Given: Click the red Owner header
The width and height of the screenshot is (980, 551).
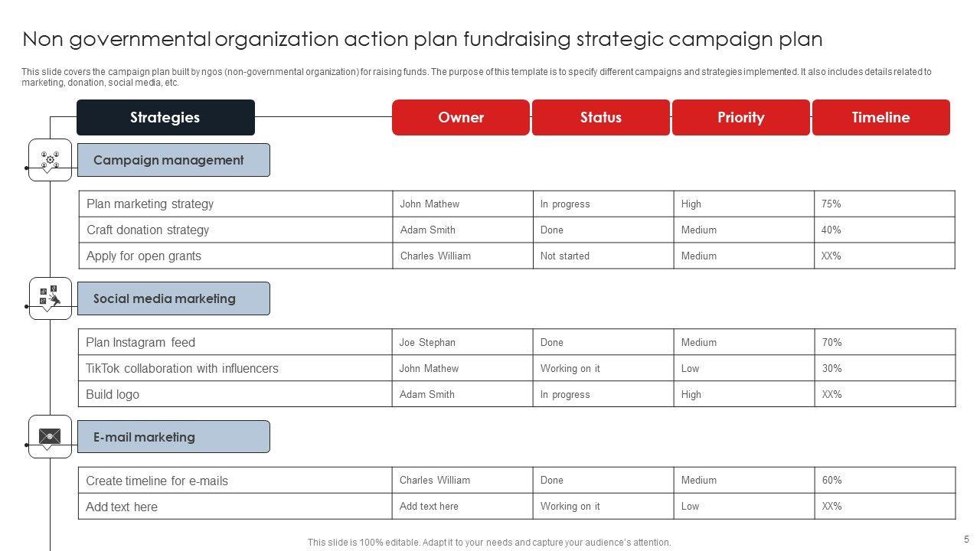Looking at the screenshot, I should tap(461, 117).
